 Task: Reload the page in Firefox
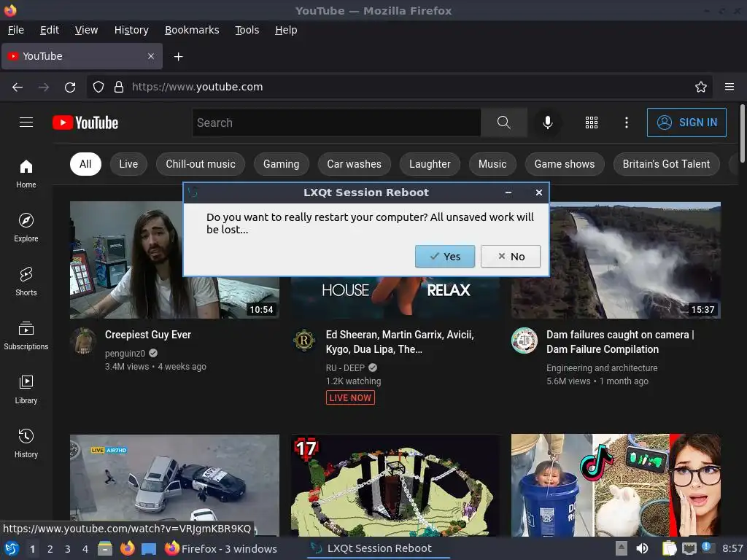(70, 87)
